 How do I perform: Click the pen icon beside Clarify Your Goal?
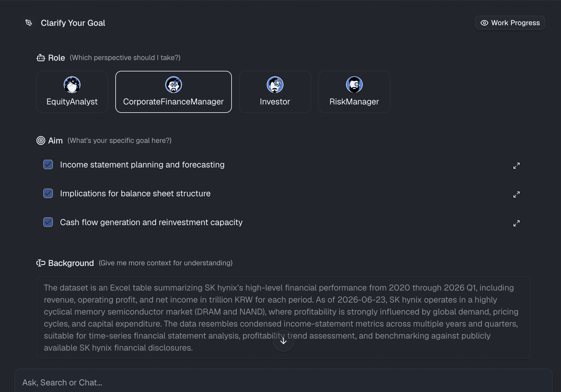tap(29, 23)
